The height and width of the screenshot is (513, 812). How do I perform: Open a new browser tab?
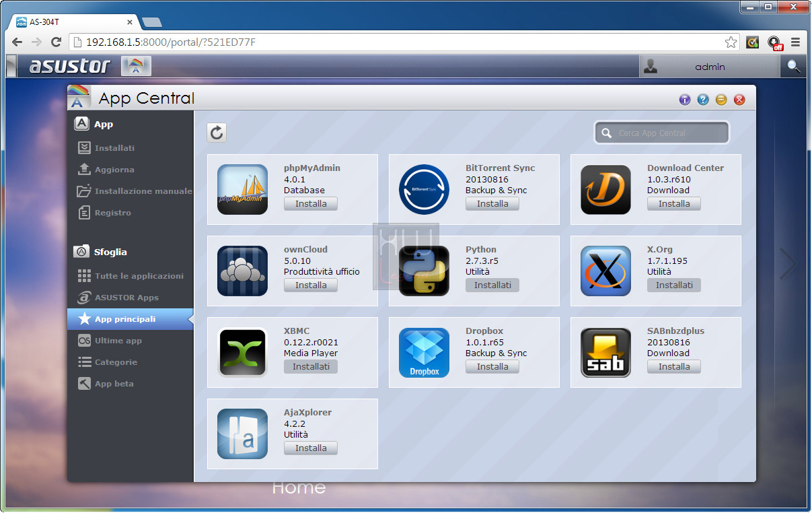pos(153,22)
